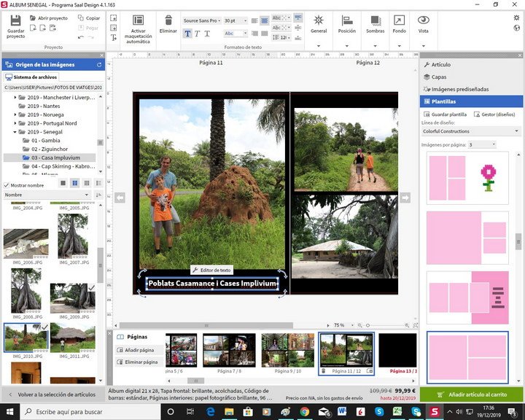
Task: Click Guardar proyecto save icon
Action: click(15, 20)
